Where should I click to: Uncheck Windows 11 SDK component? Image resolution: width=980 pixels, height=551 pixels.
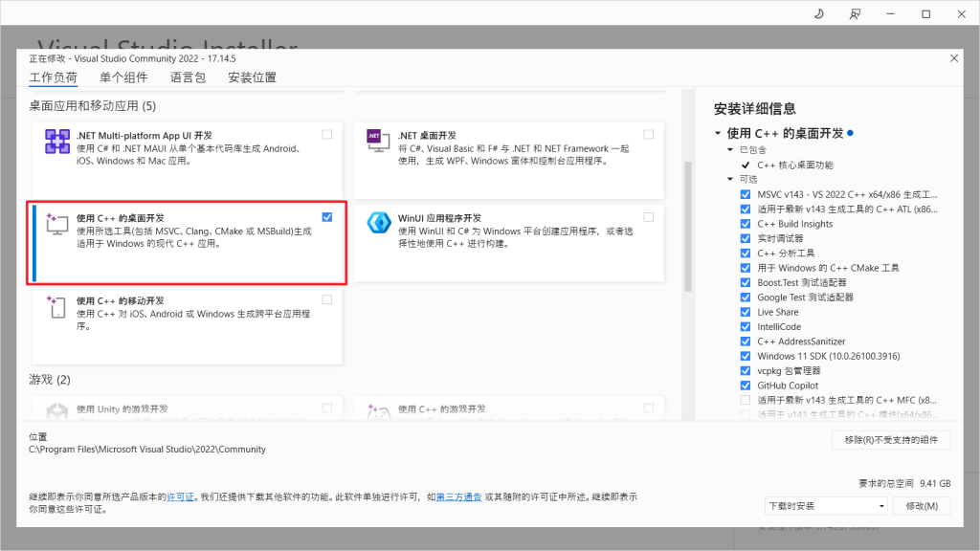pos(745,356)
